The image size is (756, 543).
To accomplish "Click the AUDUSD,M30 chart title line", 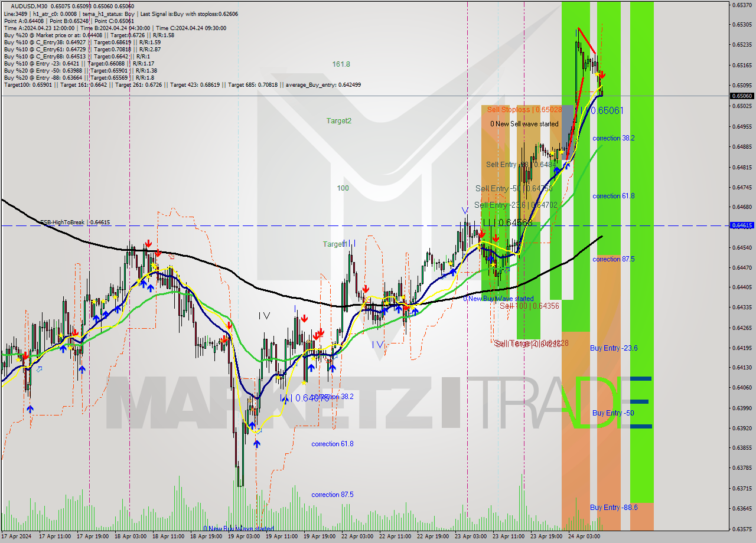I will (x=72, y=6).
